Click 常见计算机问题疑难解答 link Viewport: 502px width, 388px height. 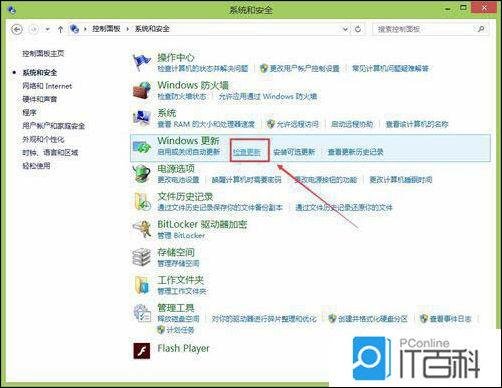(x=390, y=69)
